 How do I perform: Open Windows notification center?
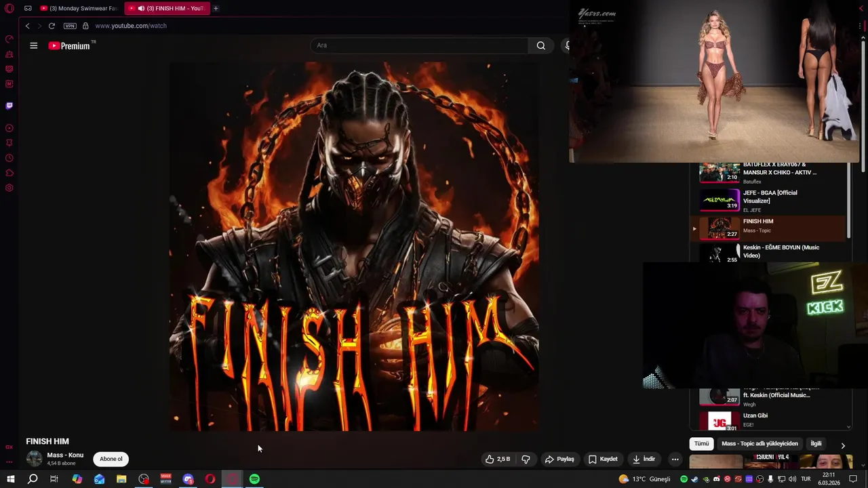point(853,479)
